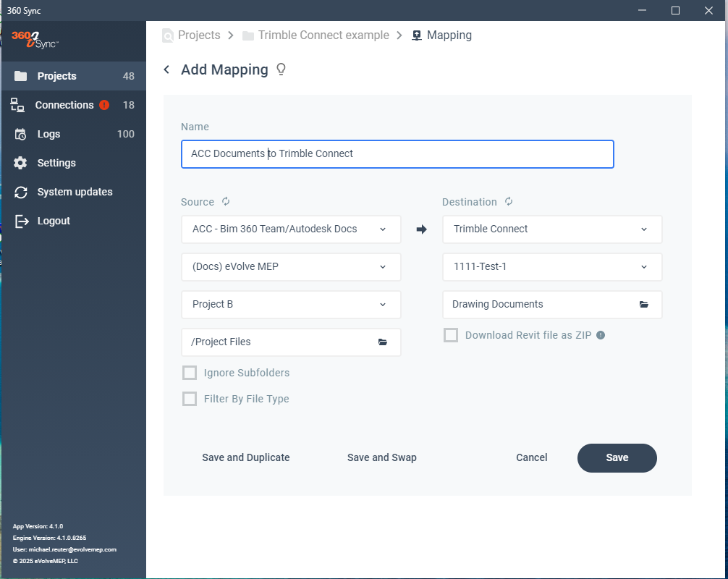Open Settings in the sidebar

tap(74, 163)
